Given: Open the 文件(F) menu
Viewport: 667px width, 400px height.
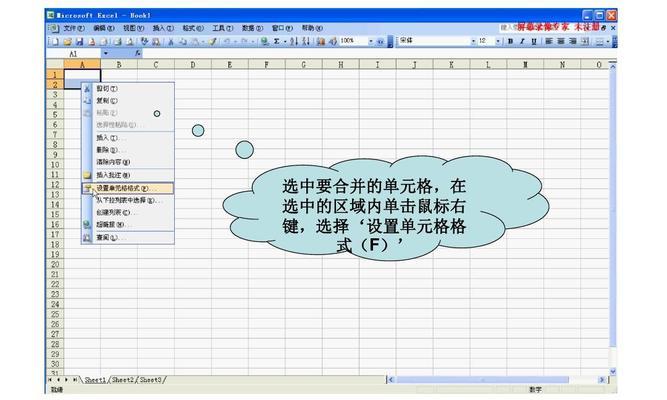Looking at the screenshot, I should pos(74,28).
